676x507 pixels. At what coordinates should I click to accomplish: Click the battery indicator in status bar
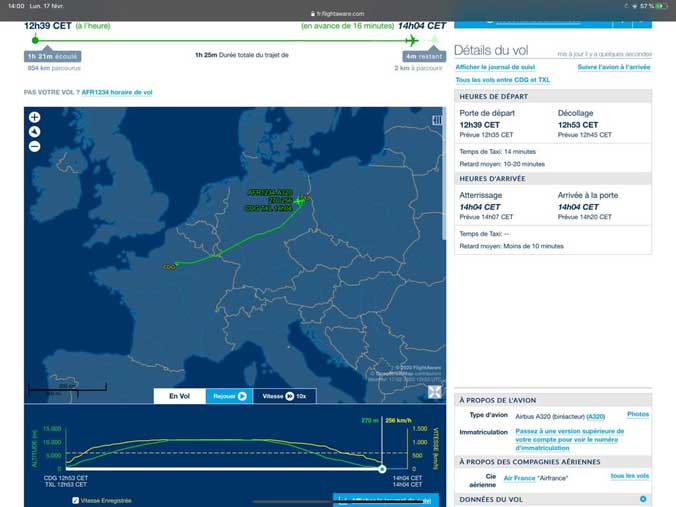click(x=662, y=6)
